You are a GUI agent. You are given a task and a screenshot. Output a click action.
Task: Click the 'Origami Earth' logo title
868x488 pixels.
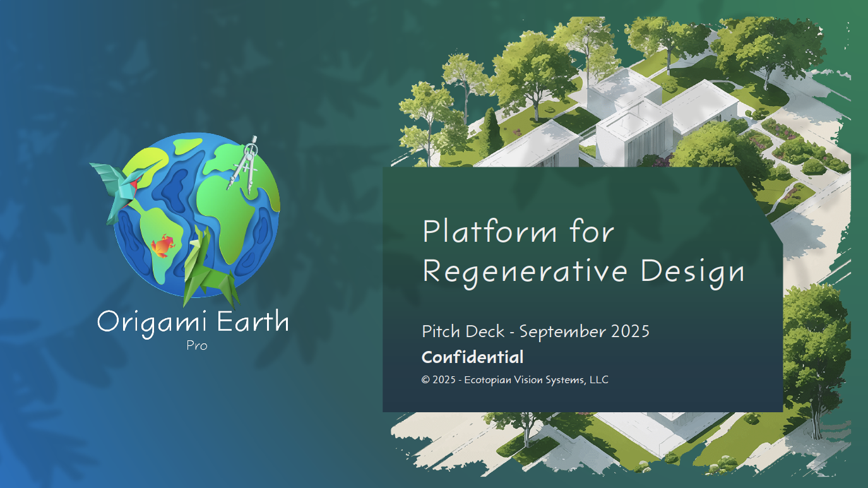coord(193,322)
